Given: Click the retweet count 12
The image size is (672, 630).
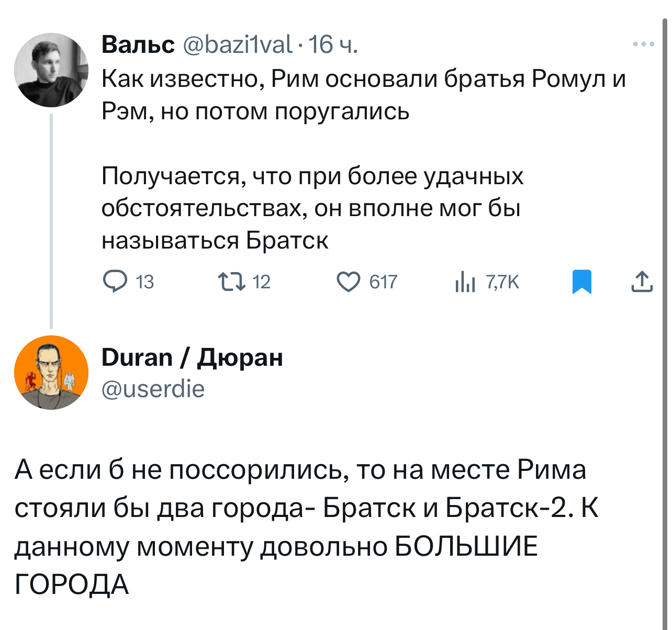Looking at the screenshot, I should click(x=262, y=283).
